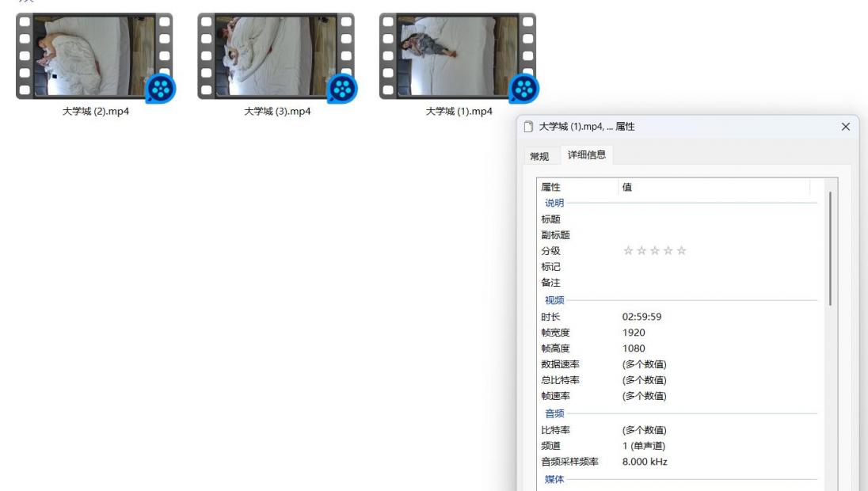Set rating to three stars
The width and height of the screenshot is (868, 491).
(x=655, y=251)
